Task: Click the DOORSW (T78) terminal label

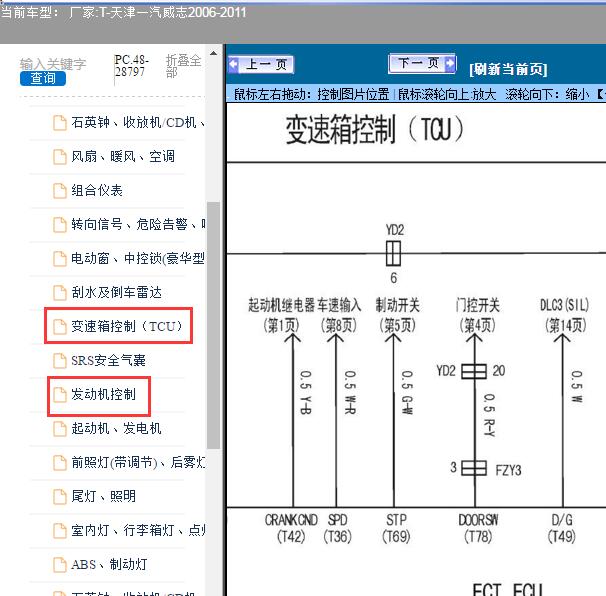Action: point(478,528)
